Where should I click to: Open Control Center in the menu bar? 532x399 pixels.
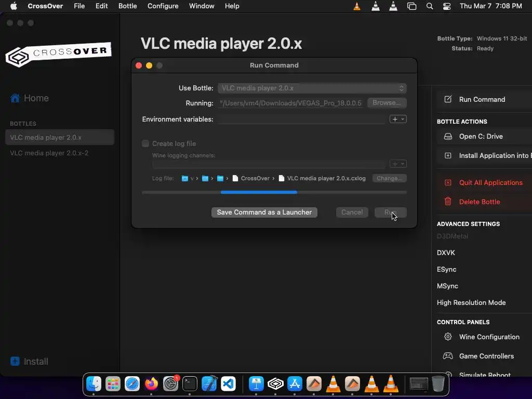(447, 6)
